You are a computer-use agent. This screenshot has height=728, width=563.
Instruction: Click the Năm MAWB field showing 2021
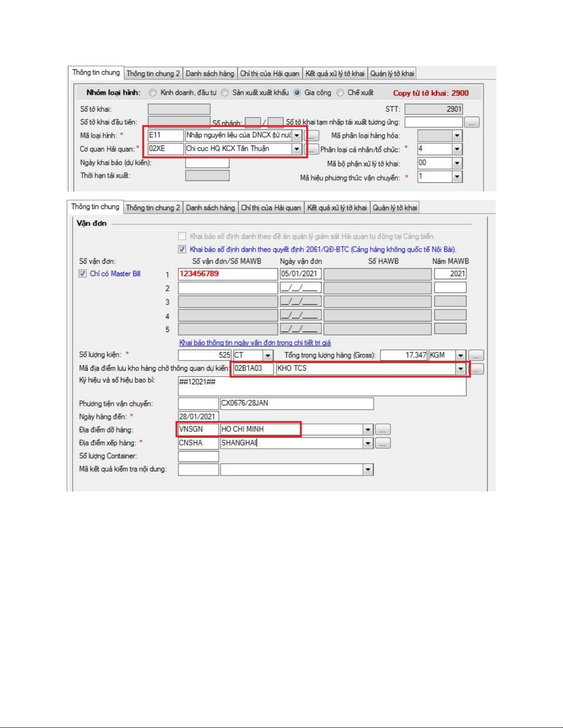tap(450, 274)
